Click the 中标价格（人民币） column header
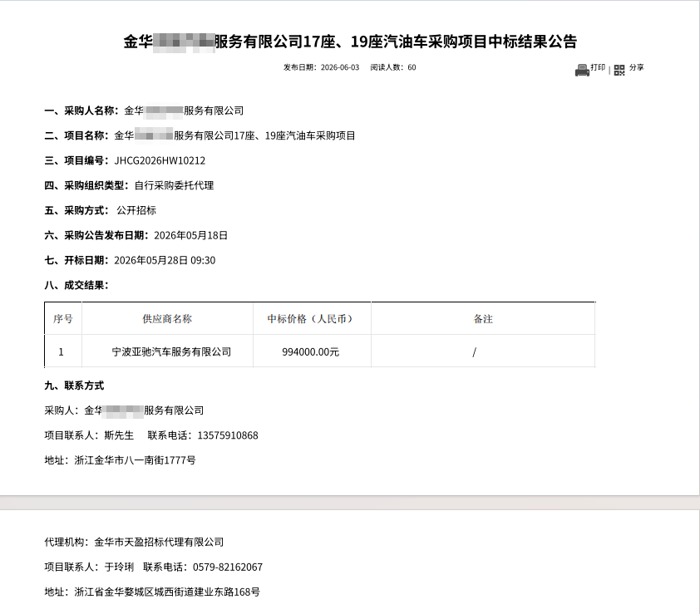The height and width of the screenshot is (614, 700). (x=312, y=318)
